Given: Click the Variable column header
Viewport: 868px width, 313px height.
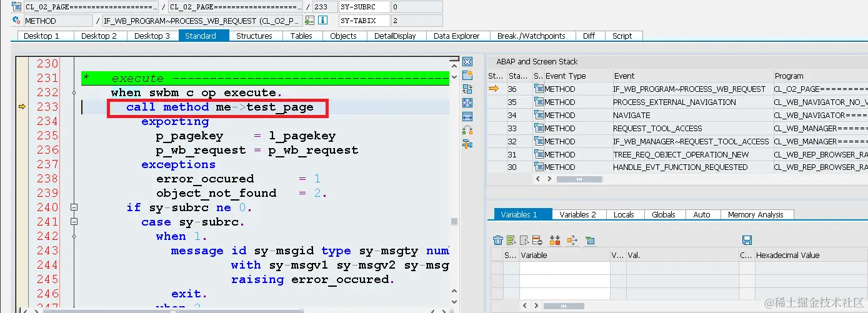Looking at the screenshot, I should [564, 255].
